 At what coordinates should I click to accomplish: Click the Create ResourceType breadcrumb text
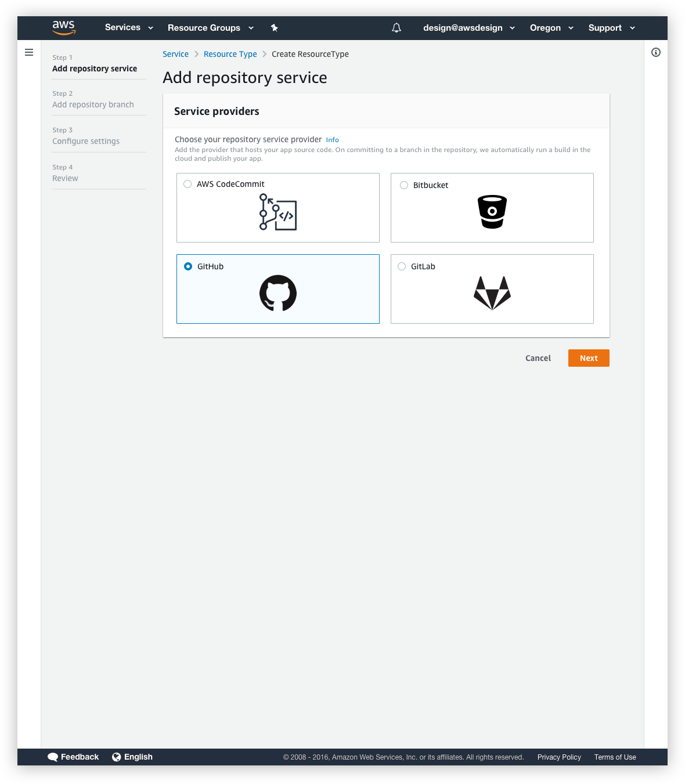(x=310, y=54)
